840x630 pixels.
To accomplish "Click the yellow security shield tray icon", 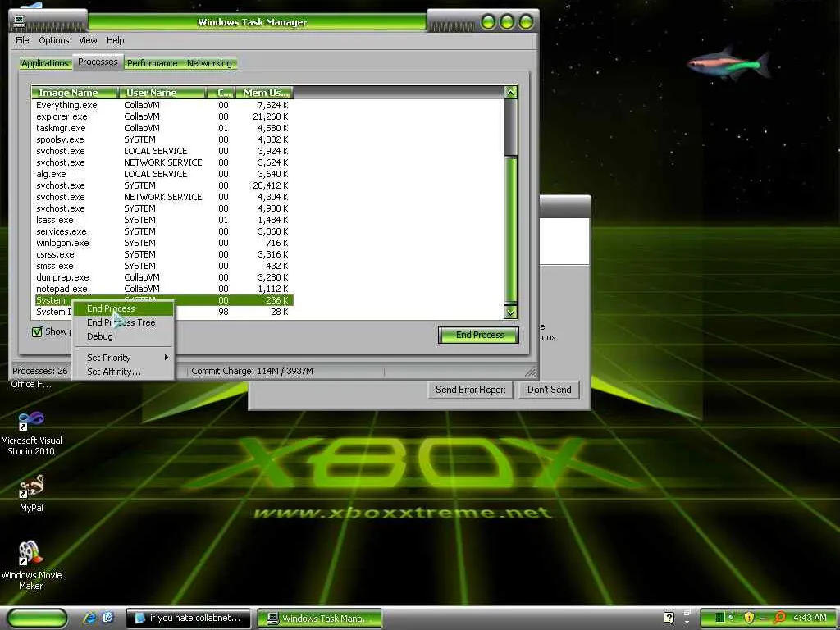I will 750,618.
